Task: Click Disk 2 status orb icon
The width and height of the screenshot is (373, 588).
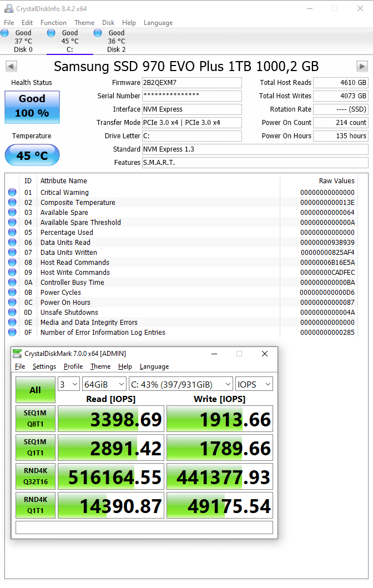Action: pos(98,33)
